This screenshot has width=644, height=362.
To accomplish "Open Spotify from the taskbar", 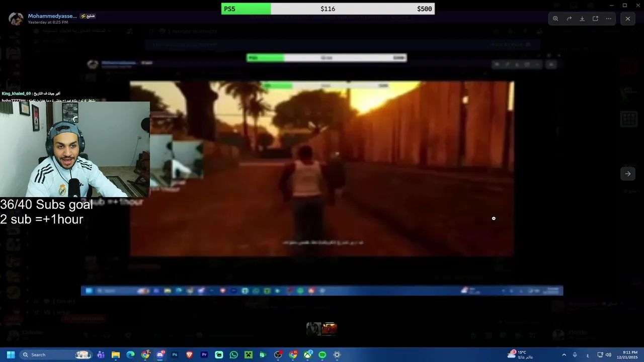I will click(323, 355).
